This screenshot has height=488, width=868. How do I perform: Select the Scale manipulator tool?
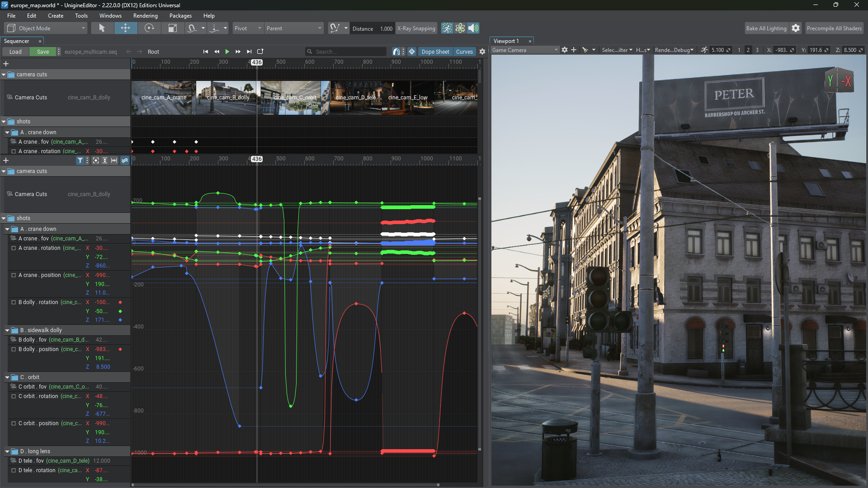172,28
